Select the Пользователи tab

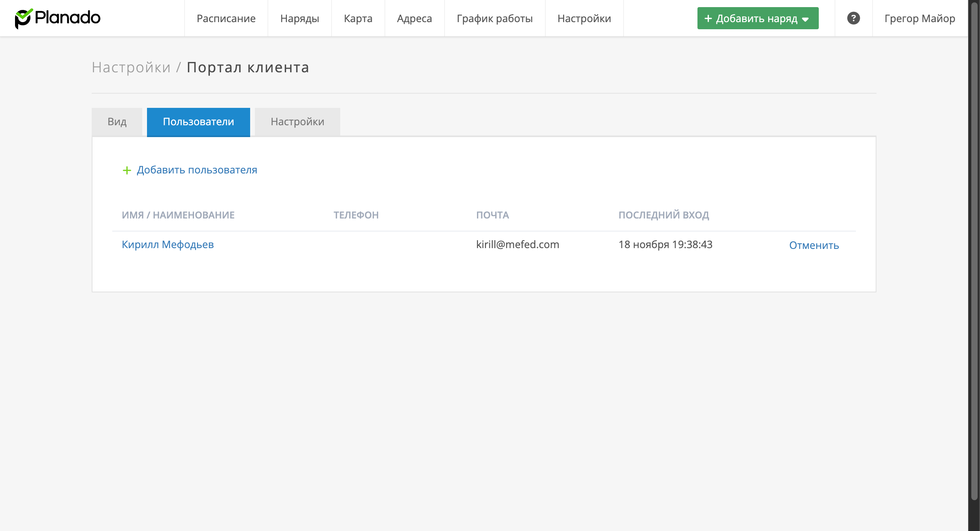tap(198, 122)
